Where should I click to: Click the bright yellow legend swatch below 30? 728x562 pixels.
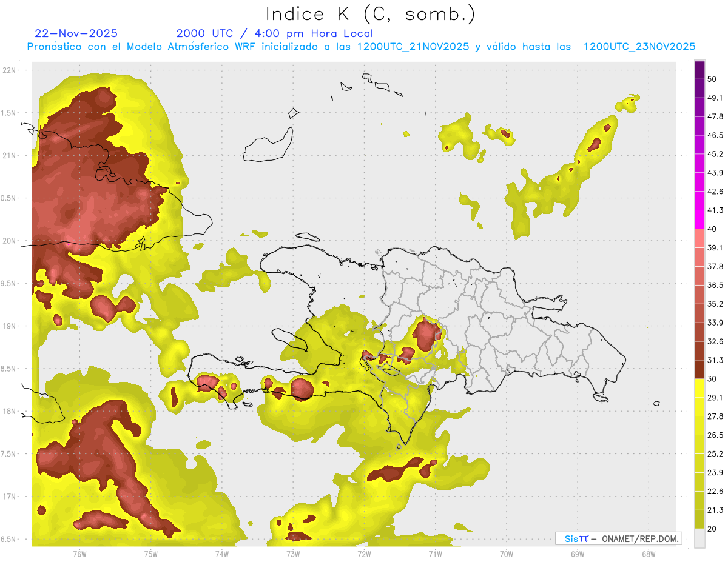tap(699, 388)
